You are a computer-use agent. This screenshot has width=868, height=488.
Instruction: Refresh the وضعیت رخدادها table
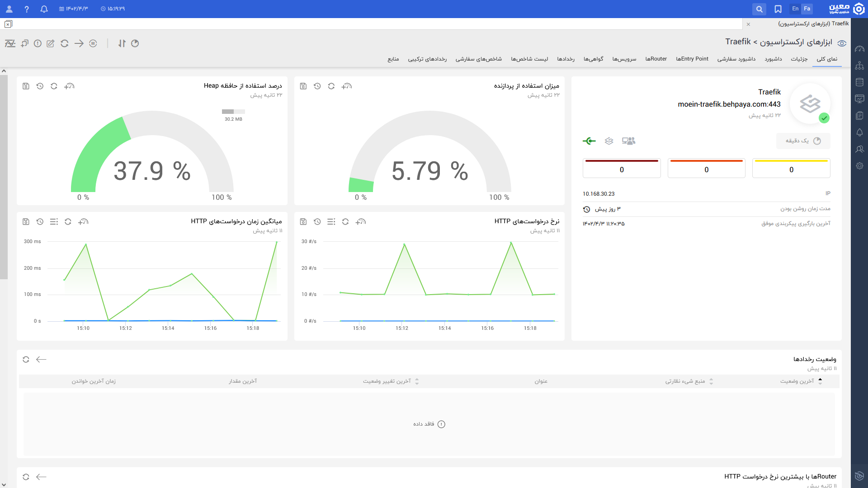[x=26, y=359]
